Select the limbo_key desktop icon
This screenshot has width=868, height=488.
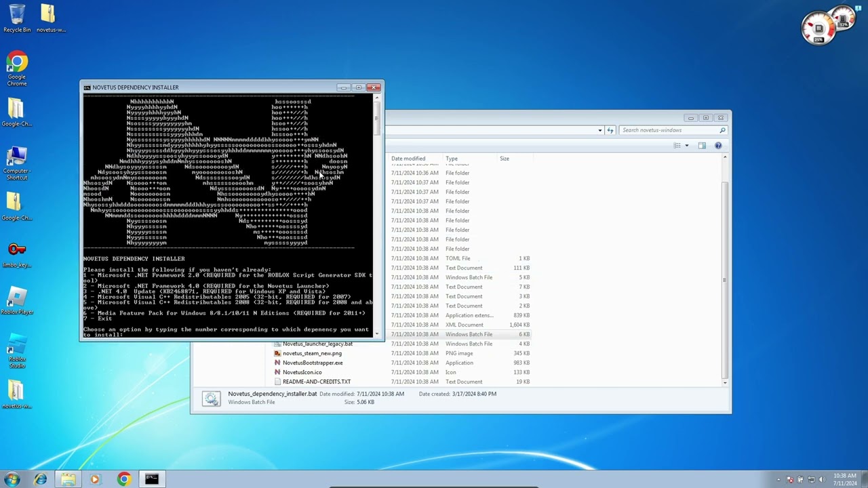coord(17,256)
